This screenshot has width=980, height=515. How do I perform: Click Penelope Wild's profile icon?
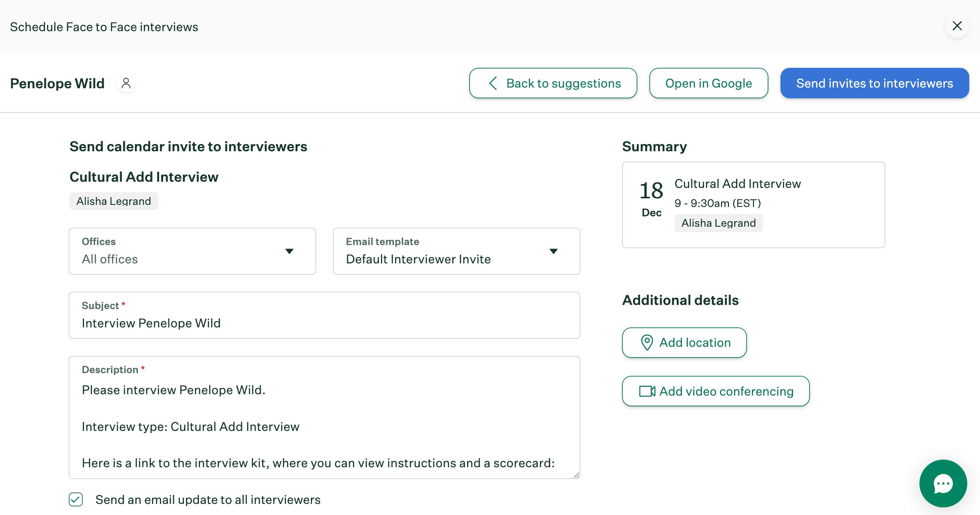(126, 83)
